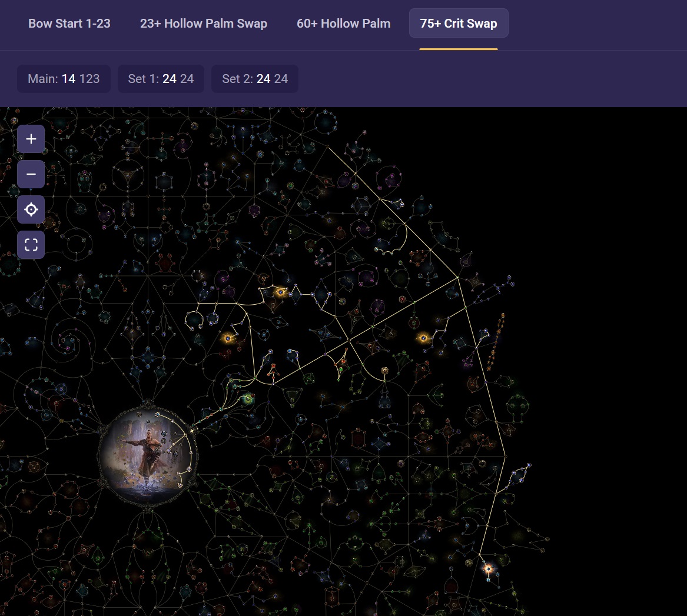Toggle the Main points set
The image size is (687, 616).
click(x=64, y=79)
